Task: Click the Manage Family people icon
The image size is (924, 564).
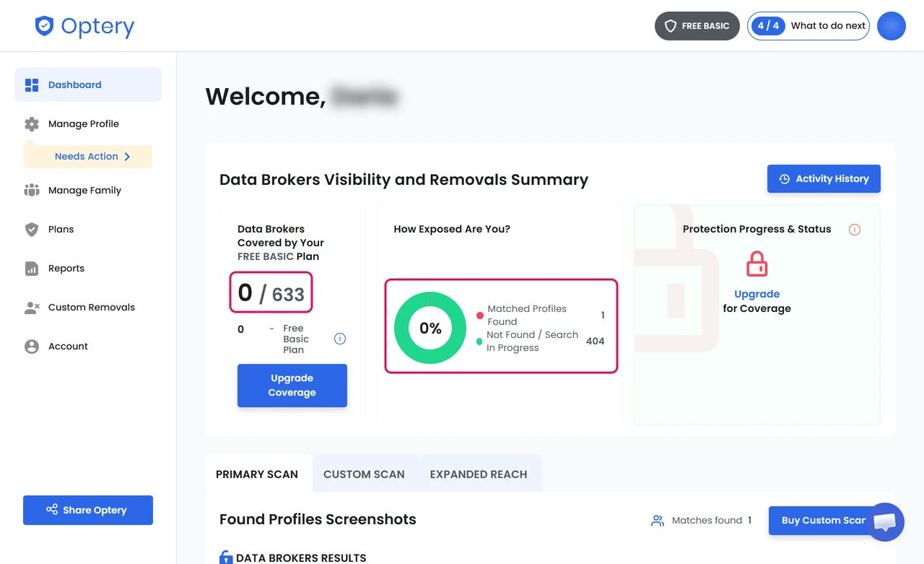Action: [x=32, y=191]
